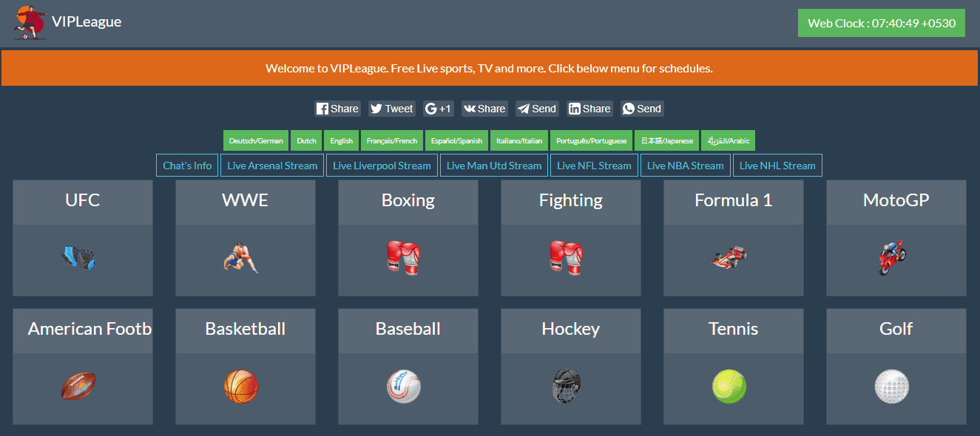This screenshot has height=436, width=980.
Task: Switch to Japanese language
Action: pyautogui.click(x=667, y=140)
